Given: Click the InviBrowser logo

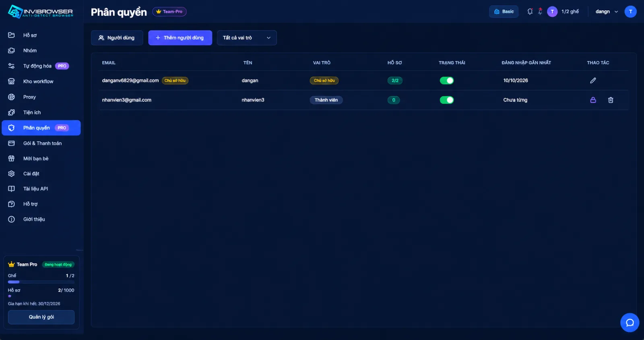Looking at the screenshot, I should 41,12.
